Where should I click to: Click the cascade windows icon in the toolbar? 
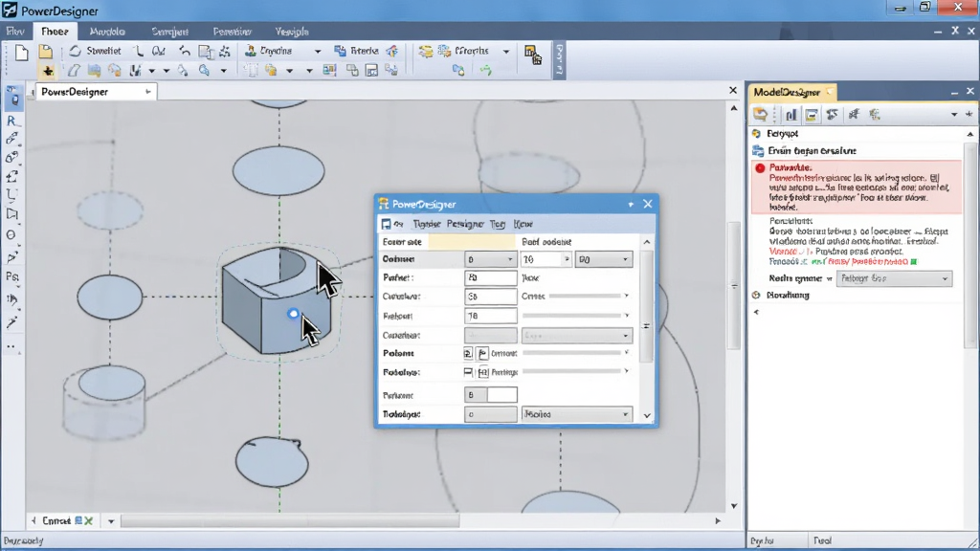coord(352,71)
